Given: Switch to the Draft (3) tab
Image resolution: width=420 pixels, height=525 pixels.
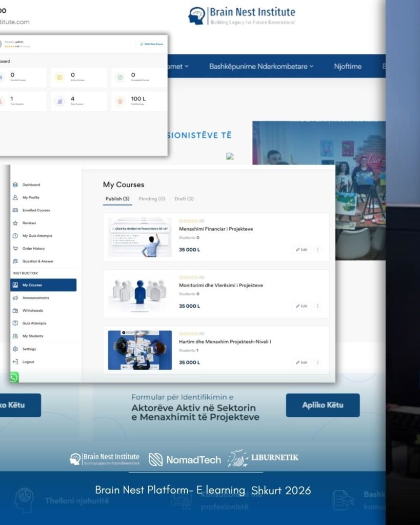Looking at the screenshot, I should point(184,199).
